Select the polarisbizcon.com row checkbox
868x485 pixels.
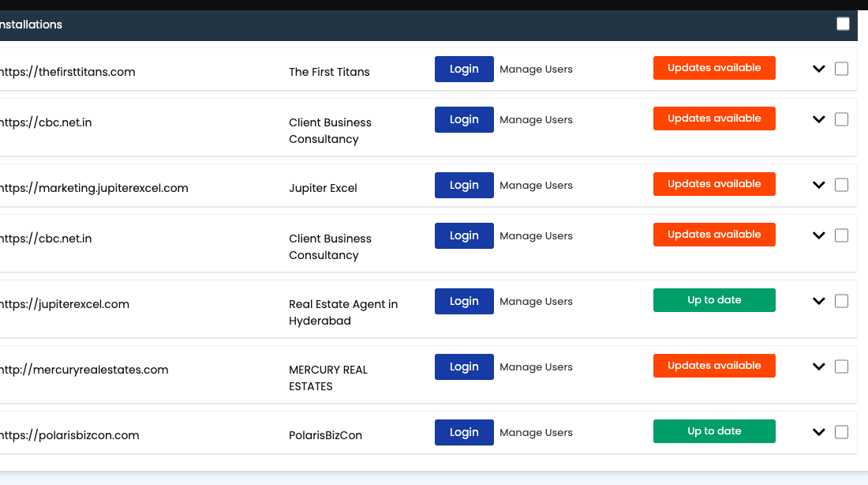click(841, 432)
